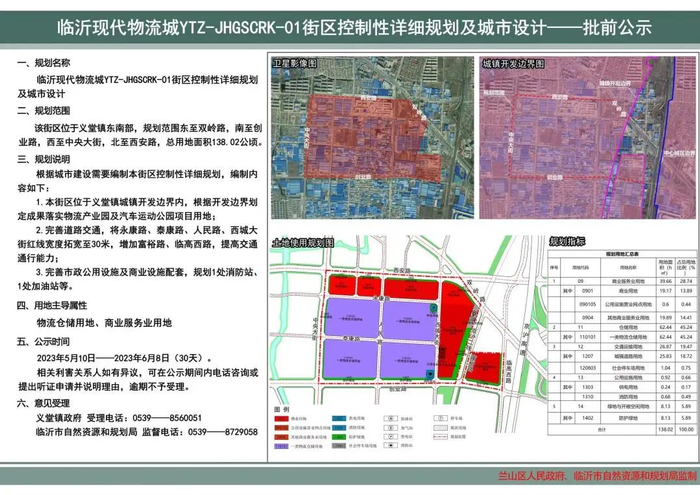Click the 加油站 symbol in legend
Viewport: 700px width, 495px height.
pos(391,418)
